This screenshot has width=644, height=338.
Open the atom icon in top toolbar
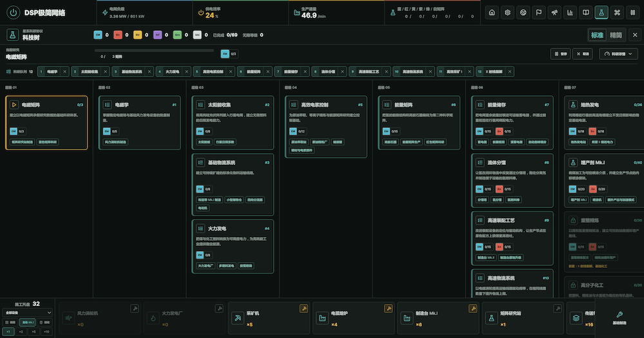(507, 13)
